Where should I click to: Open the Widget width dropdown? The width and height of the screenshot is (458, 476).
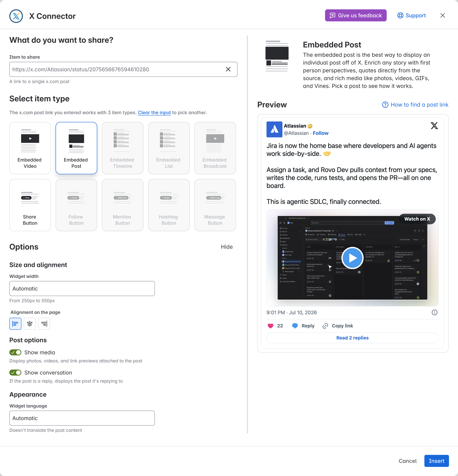82,289
